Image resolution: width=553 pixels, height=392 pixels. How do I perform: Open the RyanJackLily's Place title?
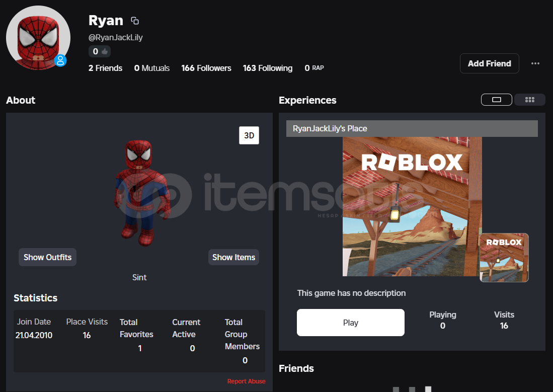(330, 128)
